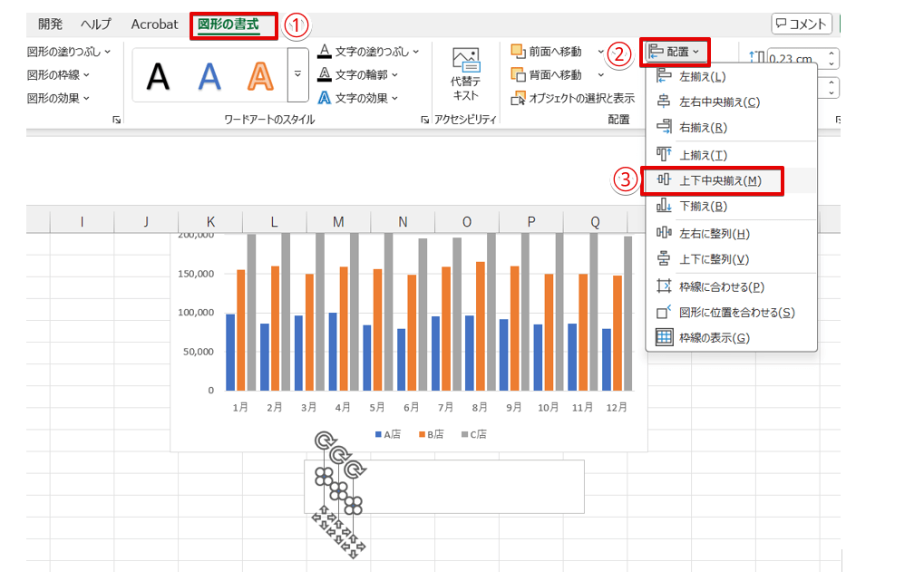Screen dimensions: 924x581
Task: Select the blue WordArt style A
Action: (x=209, y=76)
